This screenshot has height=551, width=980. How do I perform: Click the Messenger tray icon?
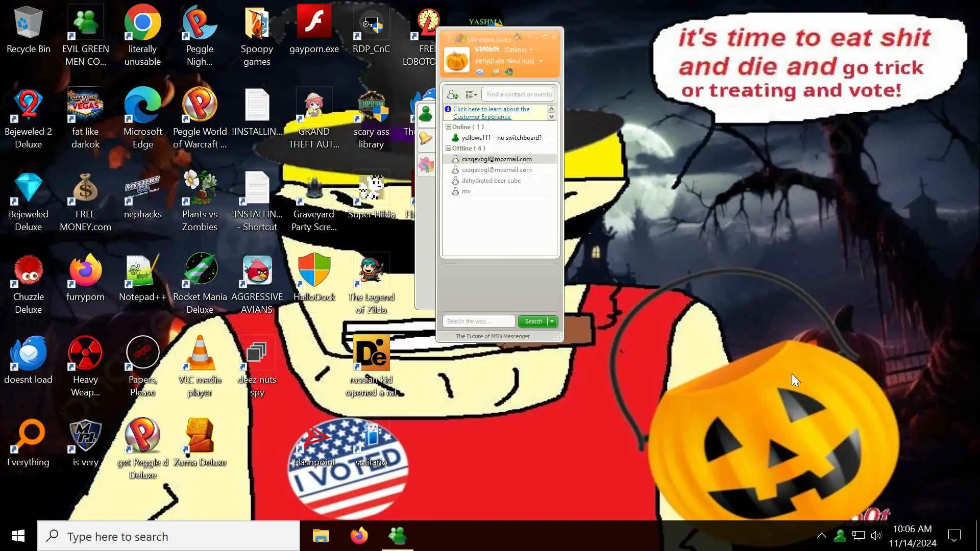tap(840, 536)
